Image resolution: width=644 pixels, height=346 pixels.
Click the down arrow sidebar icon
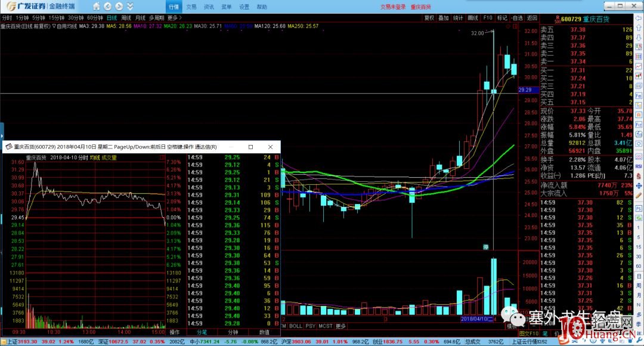click(639, 38)
